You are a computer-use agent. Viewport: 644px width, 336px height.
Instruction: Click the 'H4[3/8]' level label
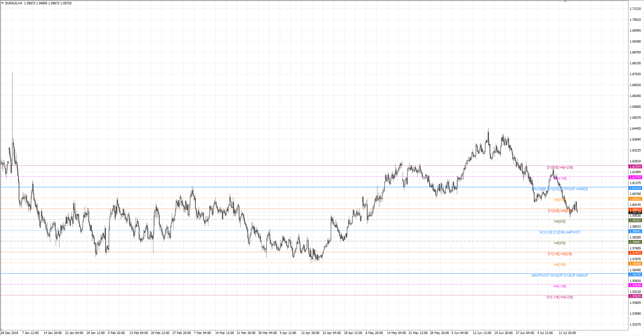[559, 243]
